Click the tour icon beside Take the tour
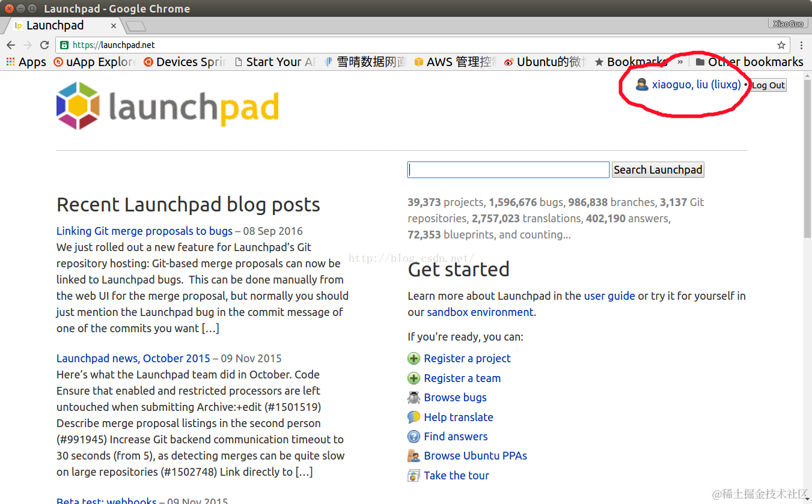Viewport: 812px width, 504px height. pos(414,476)
